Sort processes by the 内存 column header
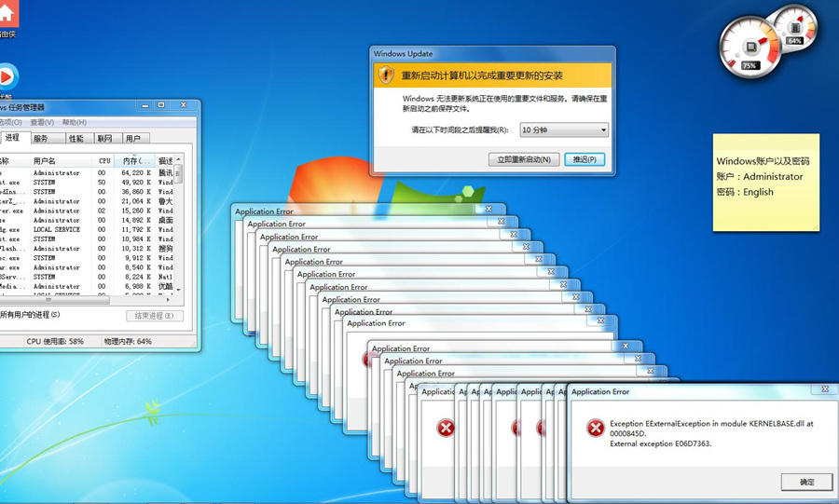 coord(137,160)
